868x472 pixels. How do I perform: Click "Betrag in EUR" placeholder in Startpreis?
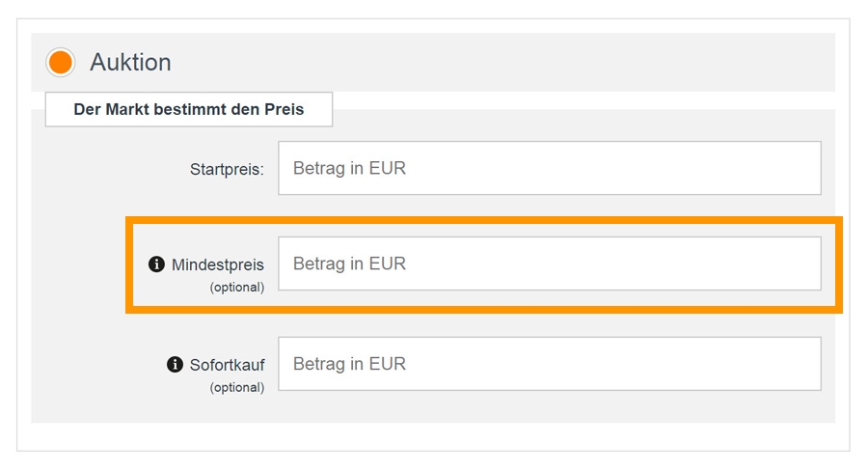click(x=349, y=168)
